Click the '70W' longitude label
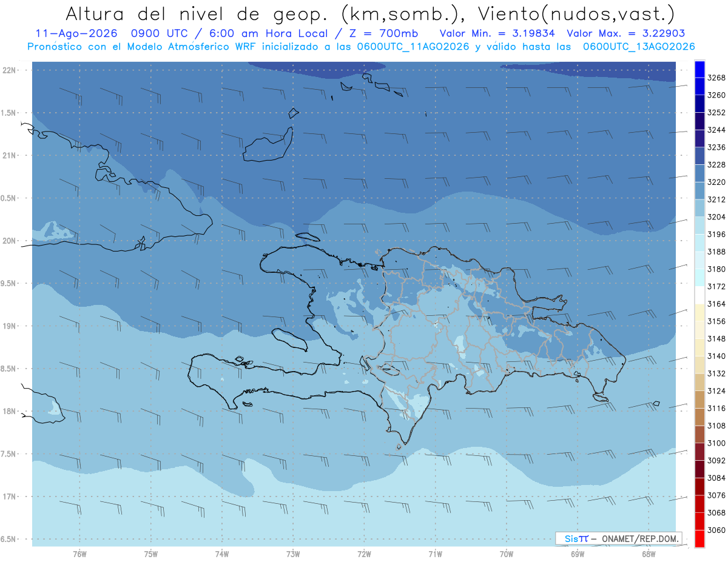The image size is (728, 562). [x=507, y=554]
